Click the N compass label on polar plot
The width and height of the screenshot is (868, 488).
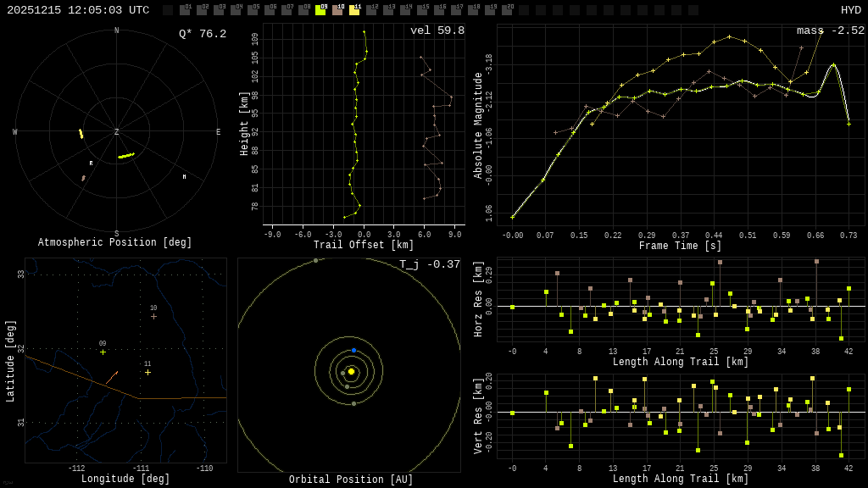pos(117,30)
